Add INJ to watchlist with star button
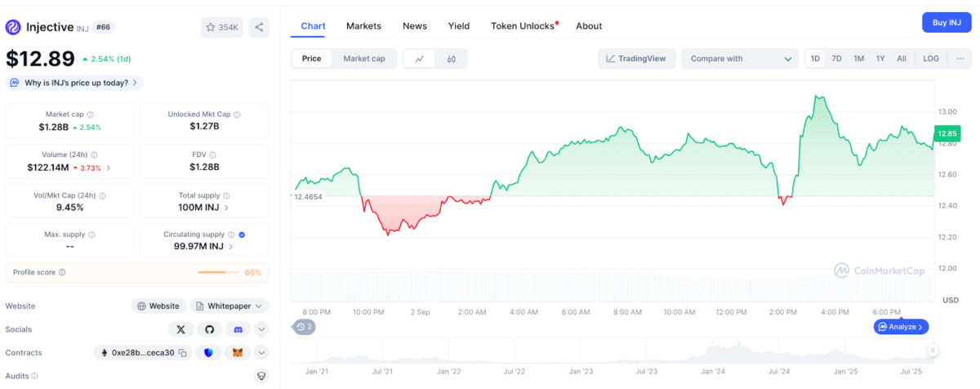 pos(221,27)
